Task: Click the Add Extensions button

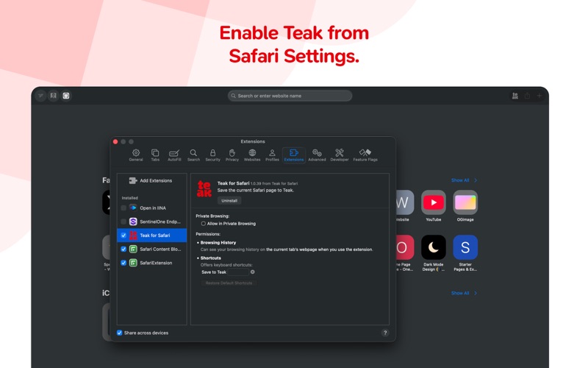Action: coord(151,180)
